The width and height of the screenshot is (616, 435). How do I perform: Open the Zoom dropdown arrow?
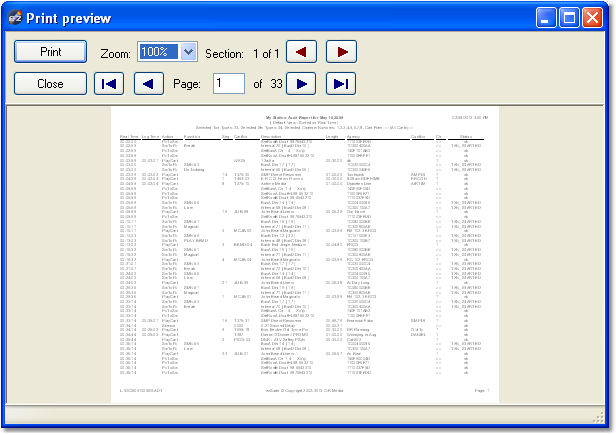(x=189, y=51)
